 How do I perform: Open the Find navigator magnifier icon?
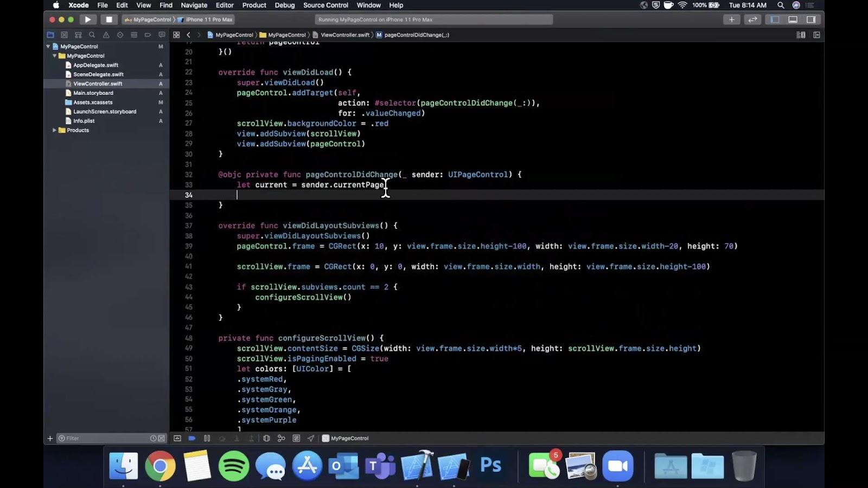[92, 35]
